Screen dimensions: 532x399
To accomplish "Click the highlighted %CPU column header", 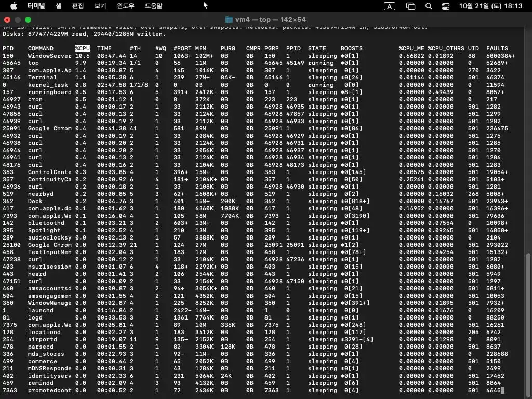I will (83, 48).
